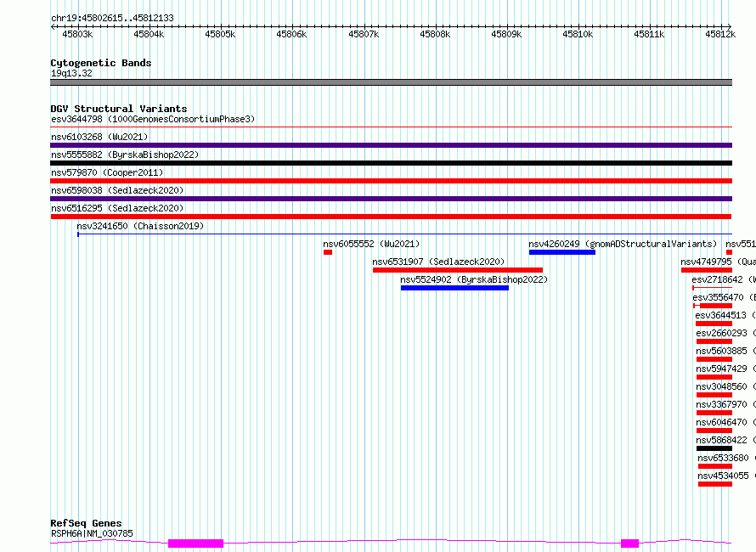The image size is (756, 552).
Task: Select the nsv5524902 (ByrskaBishop2022) blue bar
Action: pos(454,288)
